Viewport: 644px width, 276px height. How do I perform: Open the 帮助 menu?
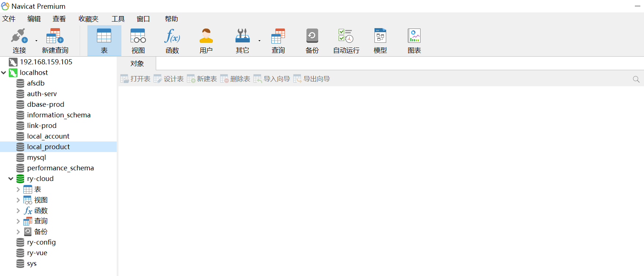[x=171, y=19]
